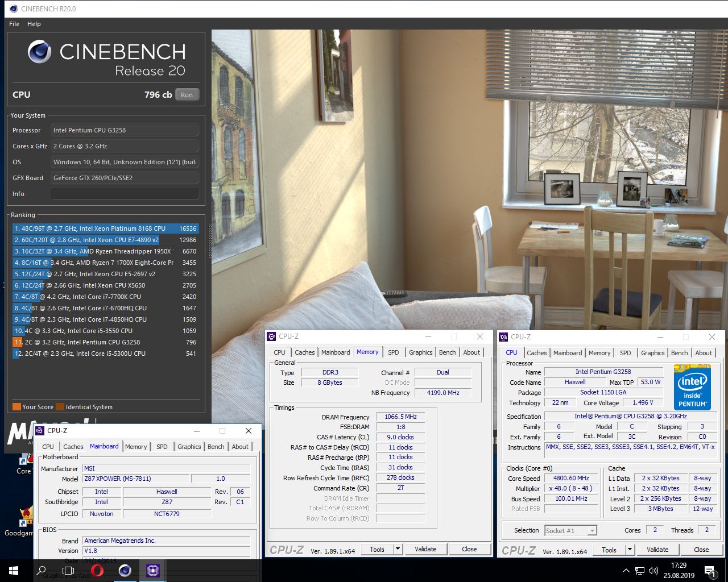Open the Action Center notifications
The image size is (728, 582).
pyautogui.click(x=709, y=571)
